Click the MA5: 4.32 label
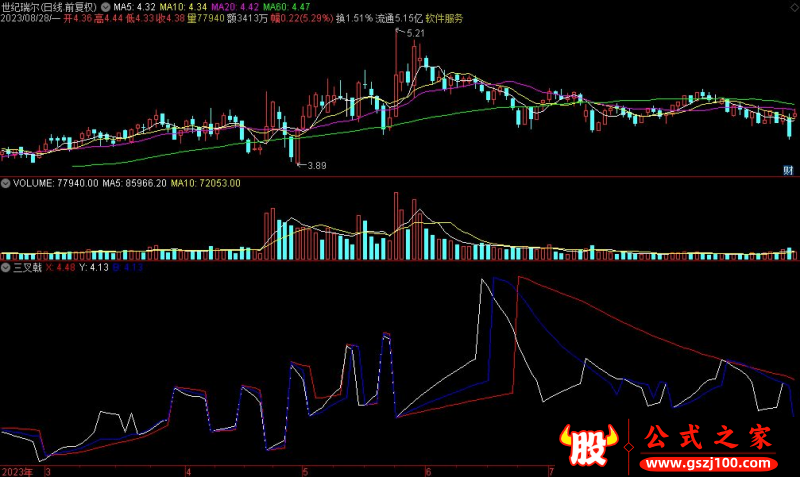This screenshot has height=477, width=800. pyautogui.click(x=134, y=7)
